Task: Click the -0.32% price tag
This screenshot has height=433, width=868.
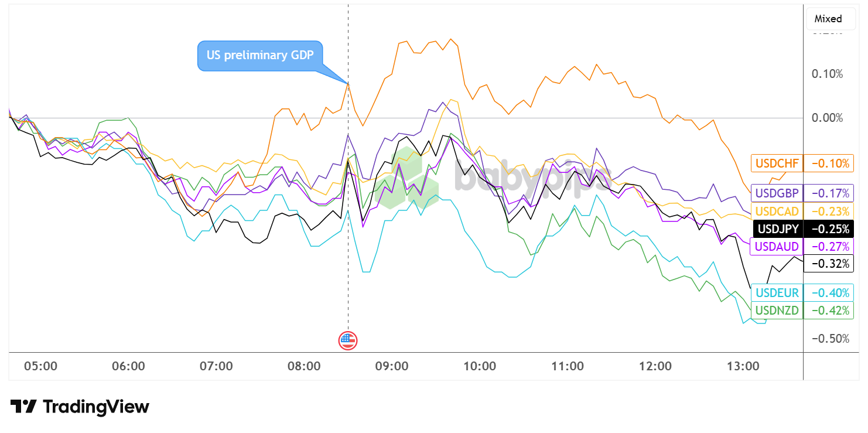Action: [829, 264]
